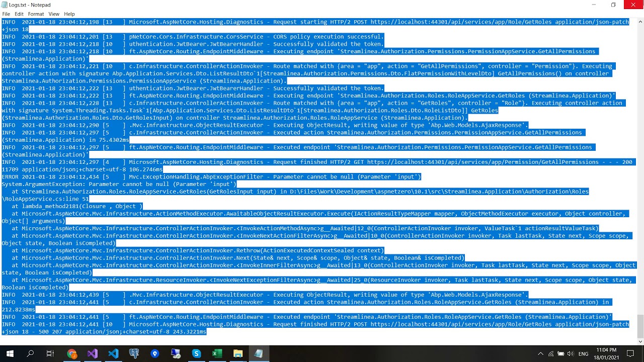Open the Edit menu
644x362 pixels.
[19, 14]
